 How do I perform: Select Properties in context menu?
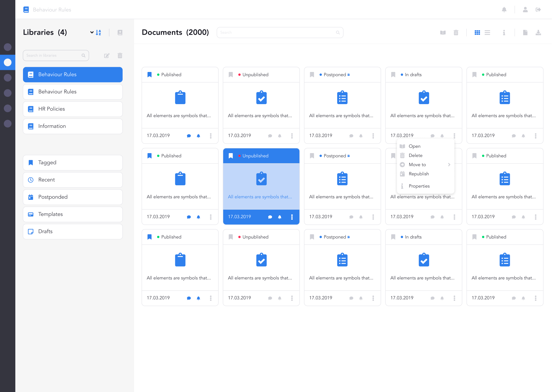419,186
